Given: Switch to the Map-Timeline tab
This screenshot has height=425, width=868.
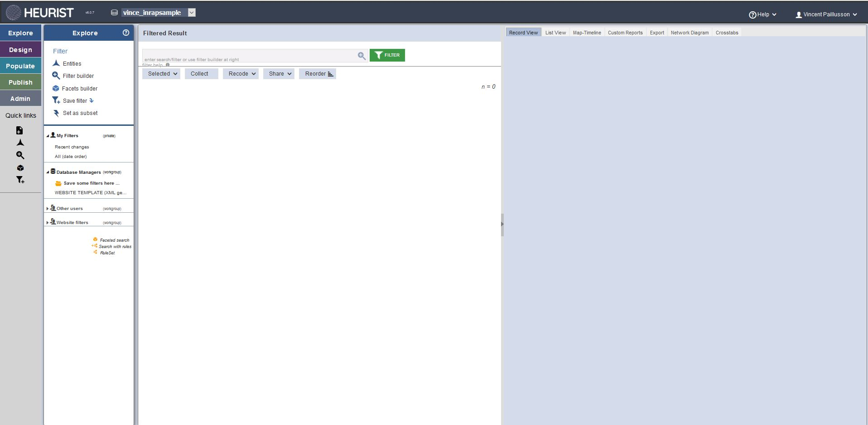Looking at the screenshot, I should pyautogui.click(x=587, y=33).
